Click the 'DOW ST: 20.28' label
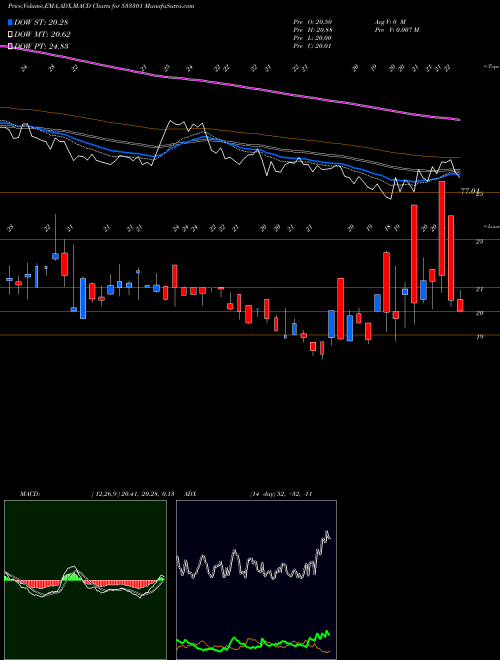The width and height of the screenshot is (500, 660). pyautogui.click(x=41, y=22)
